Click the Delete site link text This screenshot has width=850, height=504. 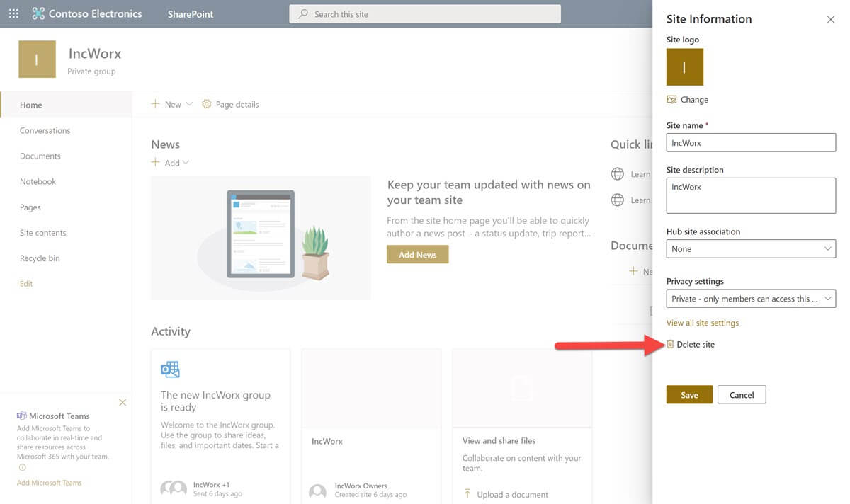click(x=696, y=344)
